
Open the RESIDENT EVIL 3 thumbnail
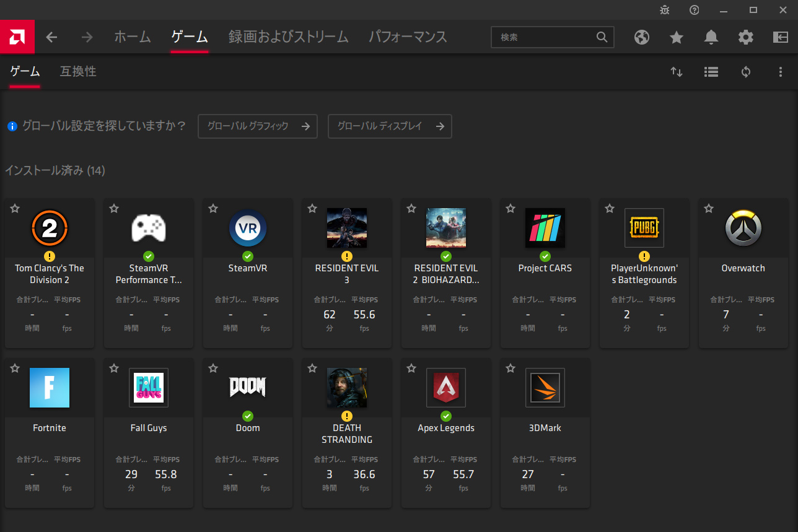pos(347,228)
